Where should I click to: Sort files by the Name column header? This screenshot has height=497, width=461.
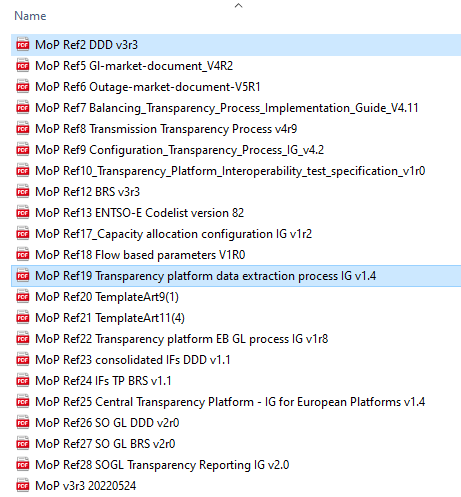pos(30,16)
